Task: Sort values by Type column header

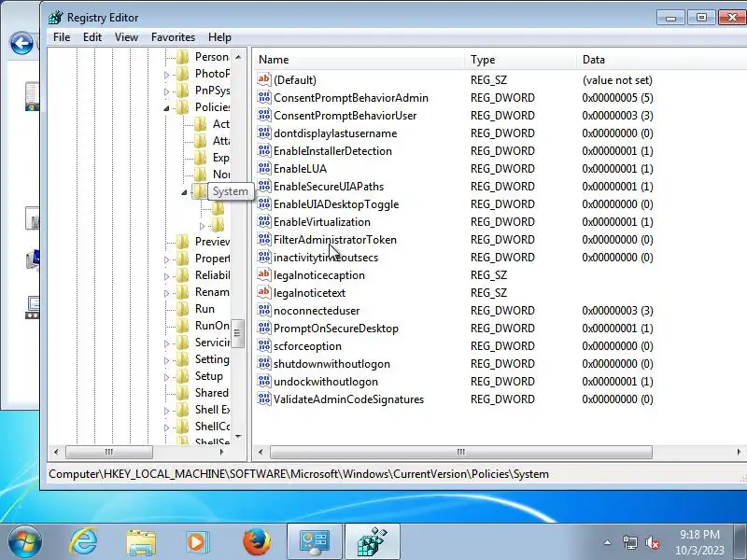Action: [x=520, y=60]
